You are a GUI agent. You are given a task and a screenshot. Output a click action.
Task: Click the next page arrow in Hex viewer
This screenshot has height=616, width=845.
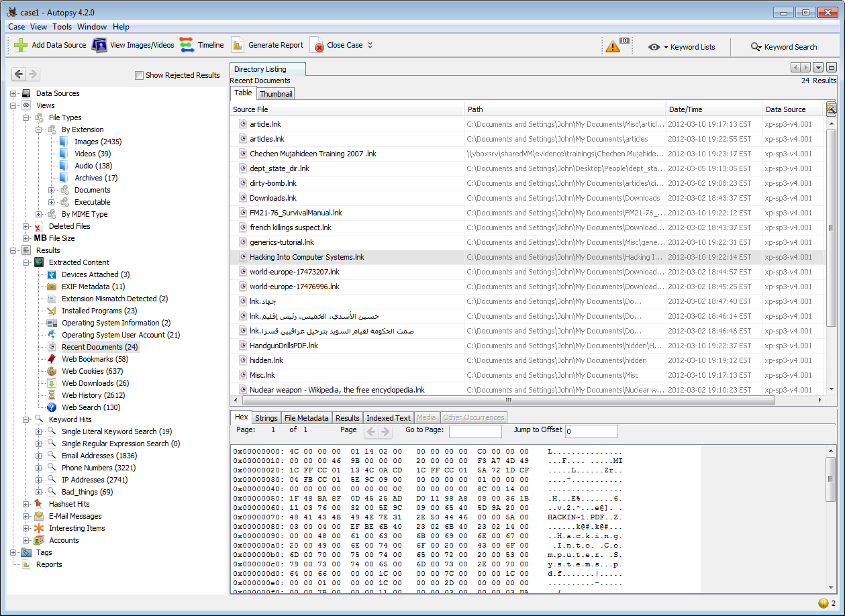pyautogui.click(x=385, y=431)
